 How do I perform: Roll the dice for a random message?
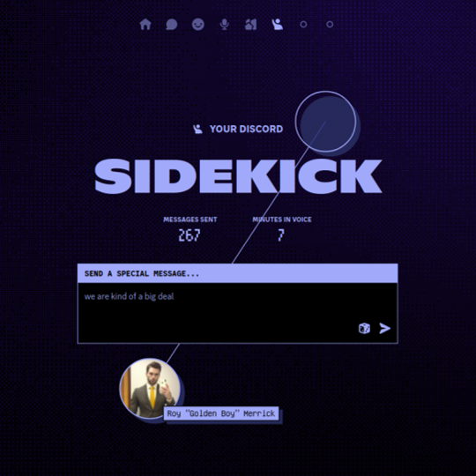tap(364, 328)
